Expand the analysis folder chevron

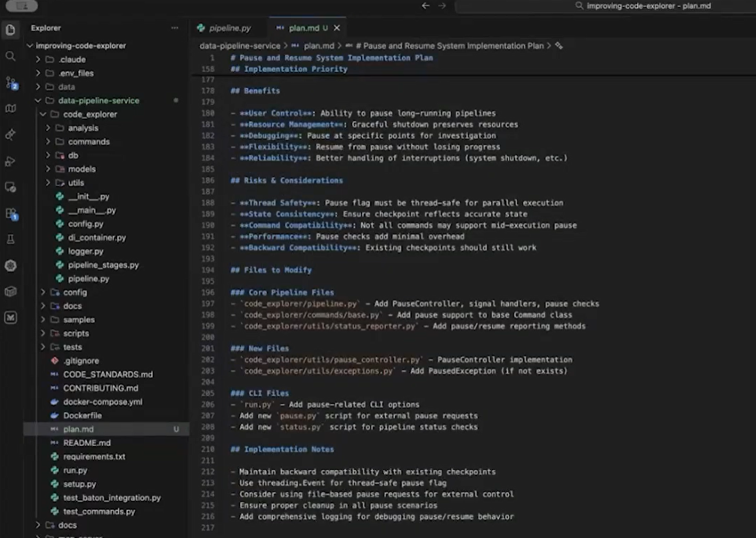(48, 128)
